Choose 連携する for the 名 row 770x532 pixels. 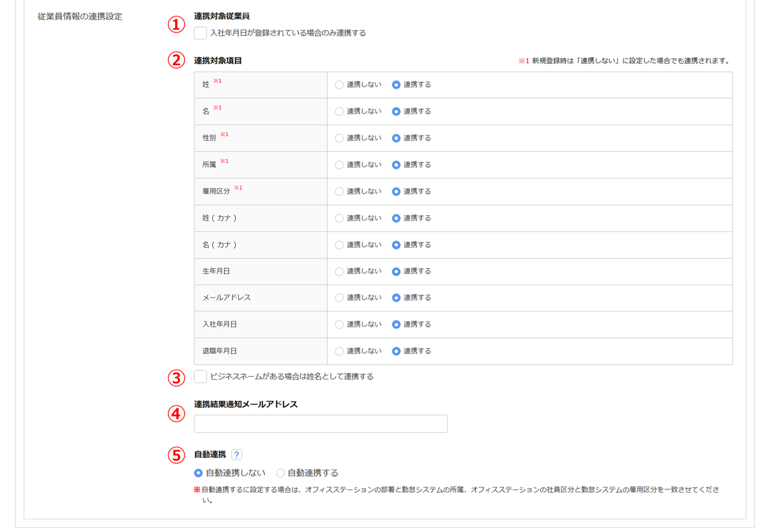click(396, 111)
